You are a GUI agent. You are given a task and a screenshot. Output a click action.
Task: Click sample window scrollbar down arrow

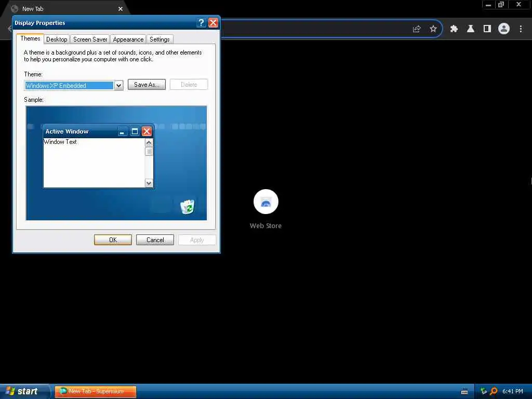click(149, 183)
